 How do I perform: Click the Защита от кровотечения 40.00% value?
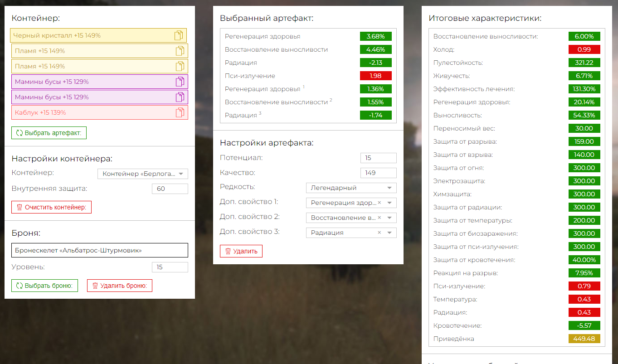(584, 260)
